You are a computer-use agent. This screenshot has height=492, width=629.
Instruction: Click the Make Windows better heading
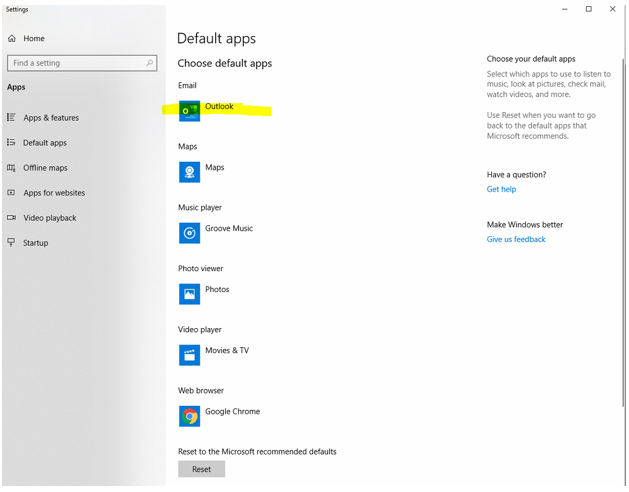coord(525,225)
